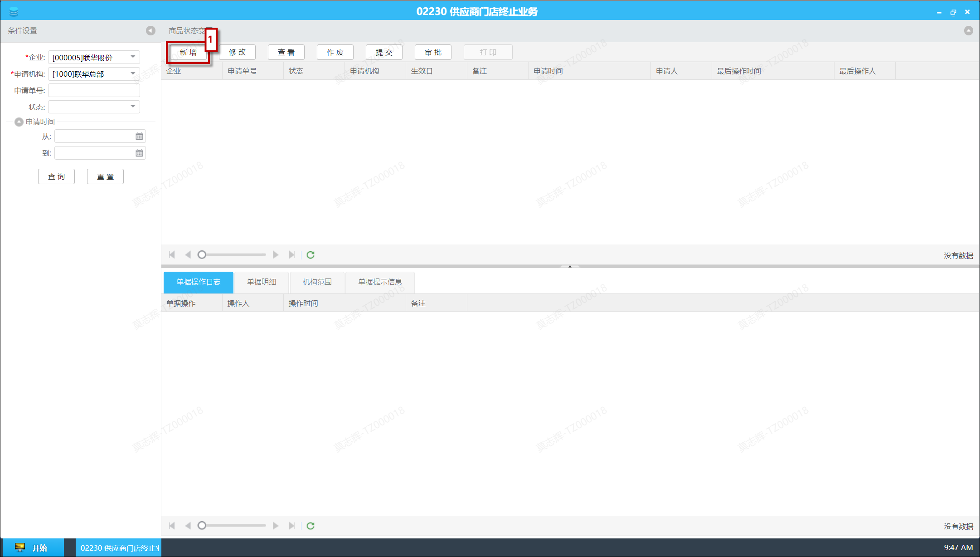This screenshot has height=557, width=980.
Task: Sort by 企业 column header
Action: pos(192,71)
